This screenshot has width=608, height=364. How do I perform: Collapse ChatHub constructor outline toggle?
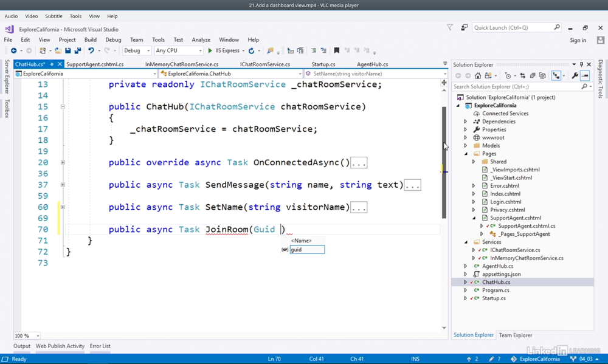pos(63,106)
